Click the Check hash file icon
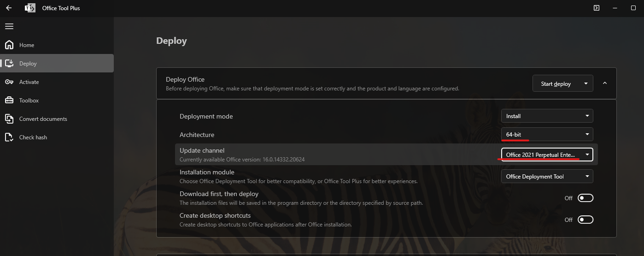The height and width of the screenshot is (256, 644). [x=9, y=137]
